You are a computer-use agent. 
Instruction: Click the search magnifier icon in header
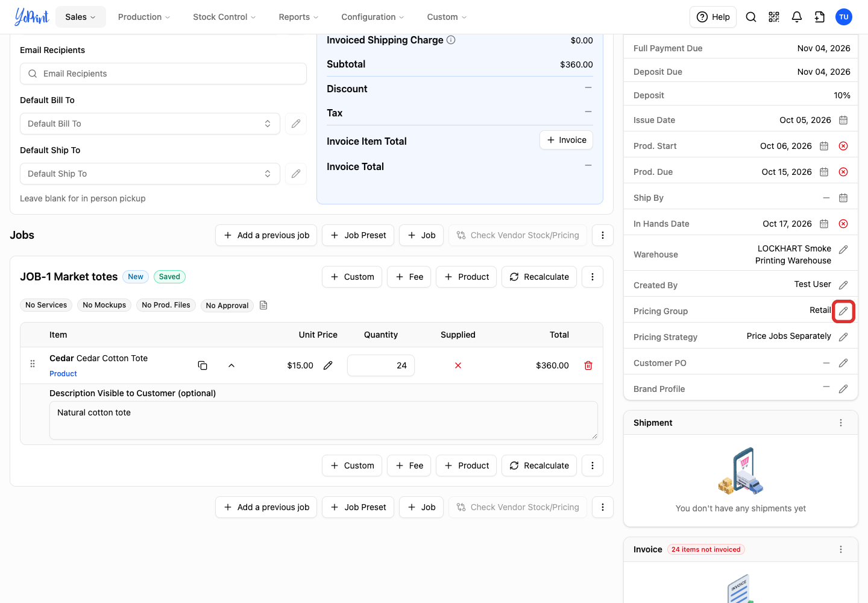pos(751,17)
